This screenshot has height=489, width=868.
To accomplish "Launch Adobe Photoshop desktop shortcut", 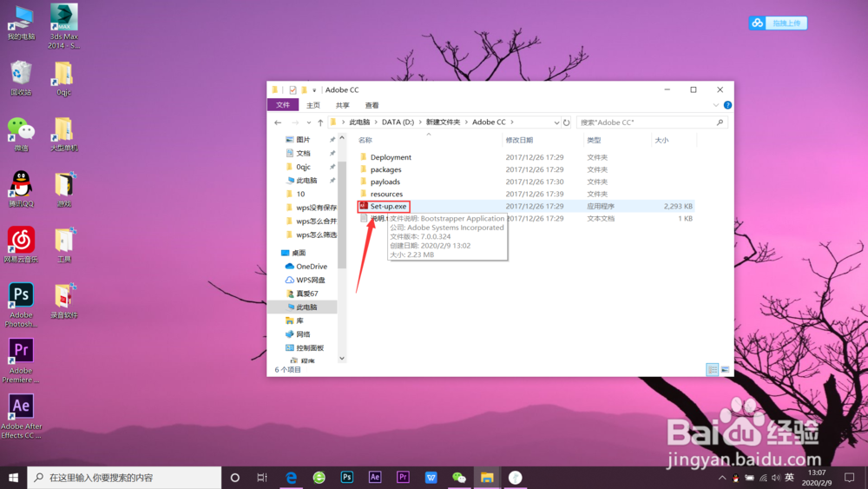I will coord(21,304).
